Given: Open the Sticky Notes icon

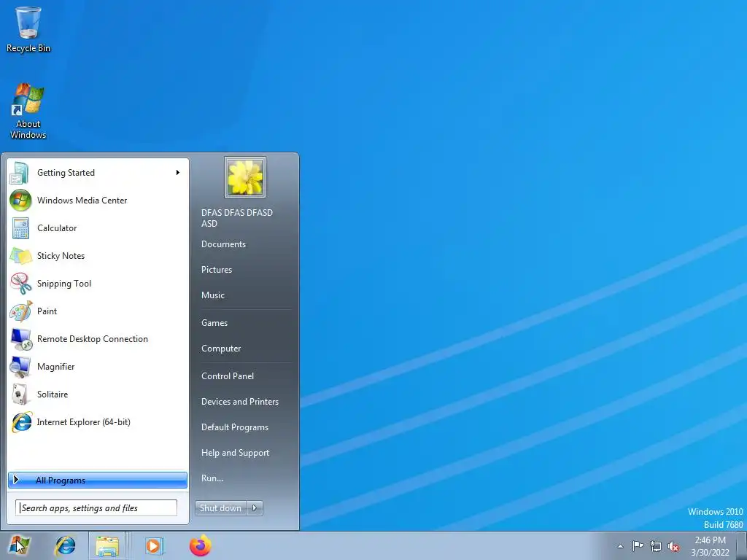Looking at the screenshot, I should (x=20, y=256).
